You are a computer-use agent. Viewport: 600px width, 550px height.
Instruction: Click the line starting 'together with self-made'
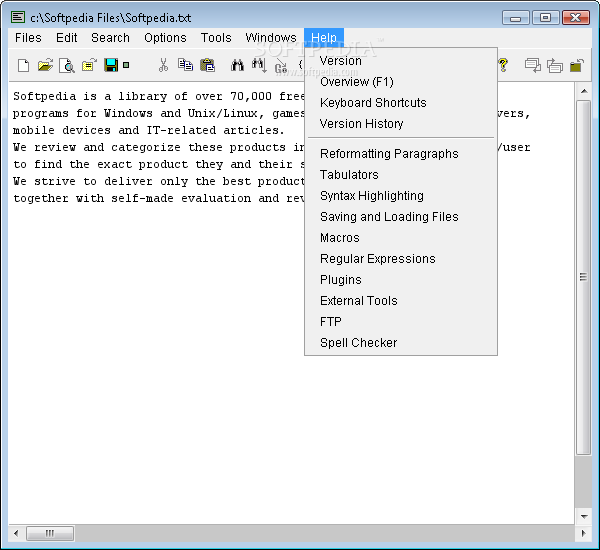pyautogui.click(x=158, y=199)
